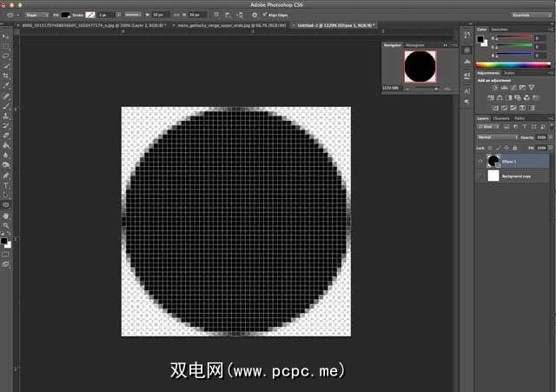
Task: Select the Rectangular Marquee tool
Action: [x=6, y=45]
